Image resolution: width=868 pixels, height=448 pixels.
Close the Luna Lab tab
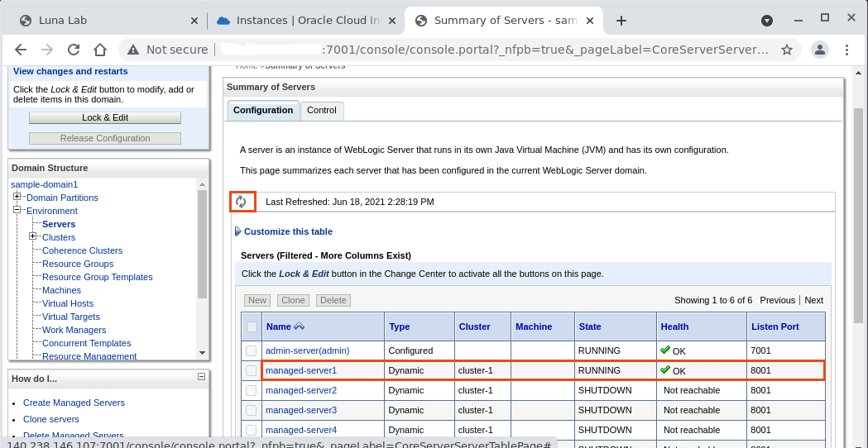pos(194,21)
